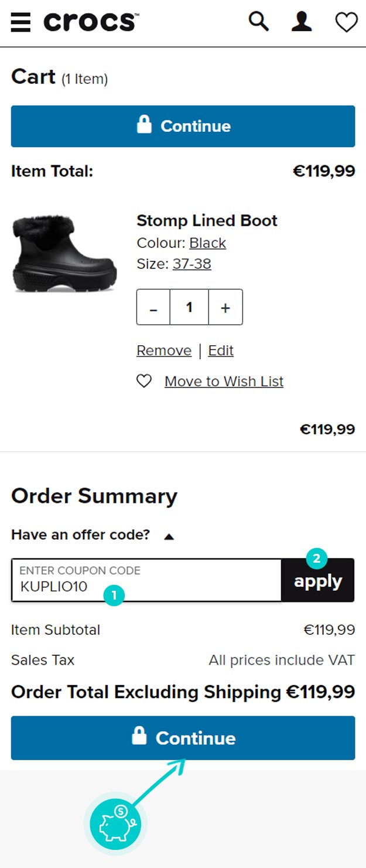Image resolution: width=366 pixels, height=868 pixels.
Task: Click the piggy bank savings icon
Action: pyautogui.click(x=115, y=825)
